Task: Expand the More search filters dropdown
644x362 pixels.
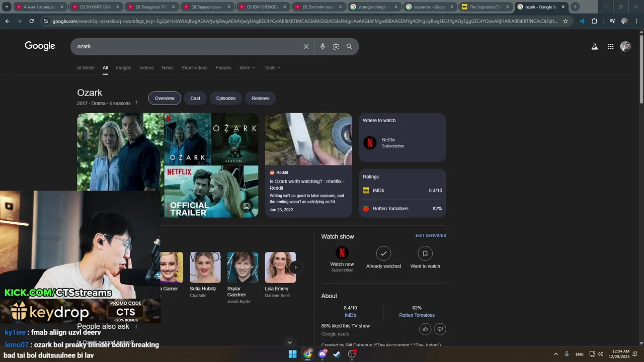Action: [x=247, y=68]
